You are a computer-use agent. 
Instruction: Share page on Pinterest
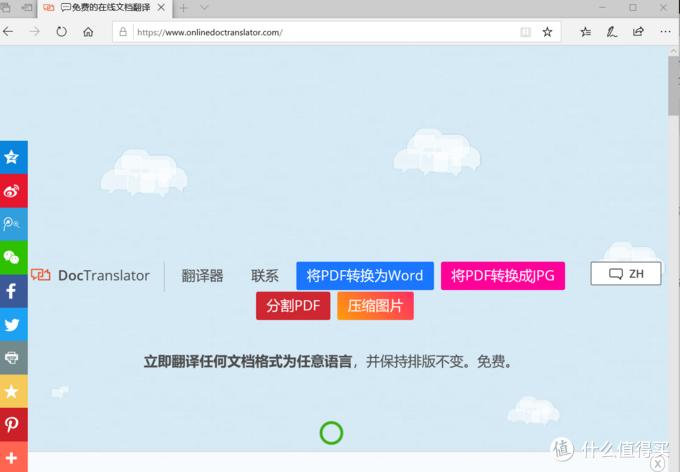(x=13, y=424)
